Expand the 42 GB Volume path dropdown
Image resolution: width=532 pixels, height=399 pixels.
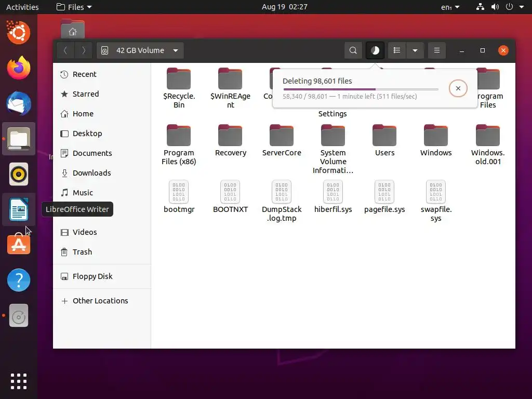click(140, 50)
